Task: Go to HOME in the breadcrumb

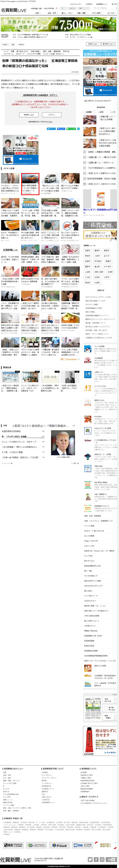Action: pos(5,44)
